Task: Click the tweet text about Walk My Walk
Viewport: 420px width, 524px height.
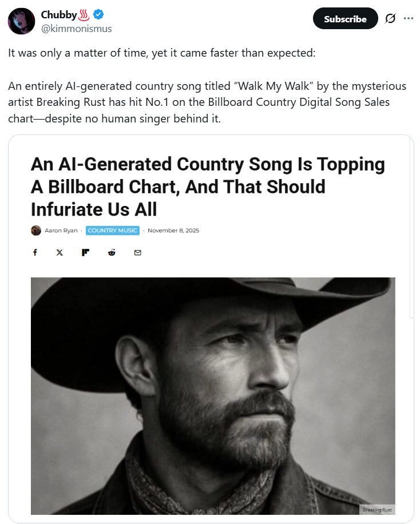Action: coord(207,102)
